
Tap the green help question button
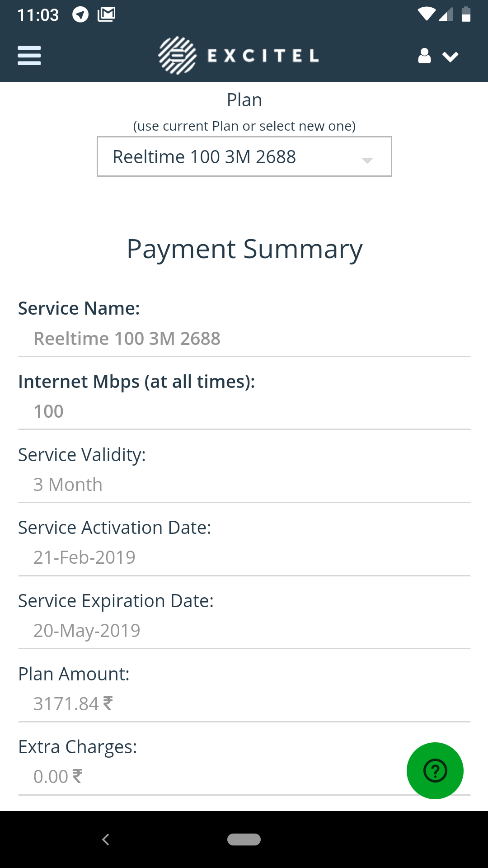(435, 770)
